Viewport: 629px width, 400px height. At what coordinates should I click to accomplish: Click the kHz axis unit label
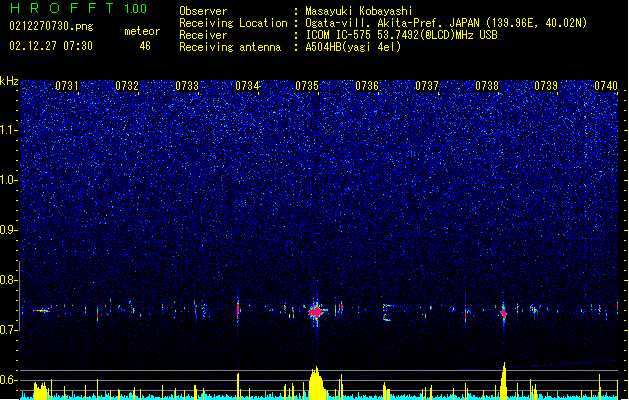pos(9,81)
